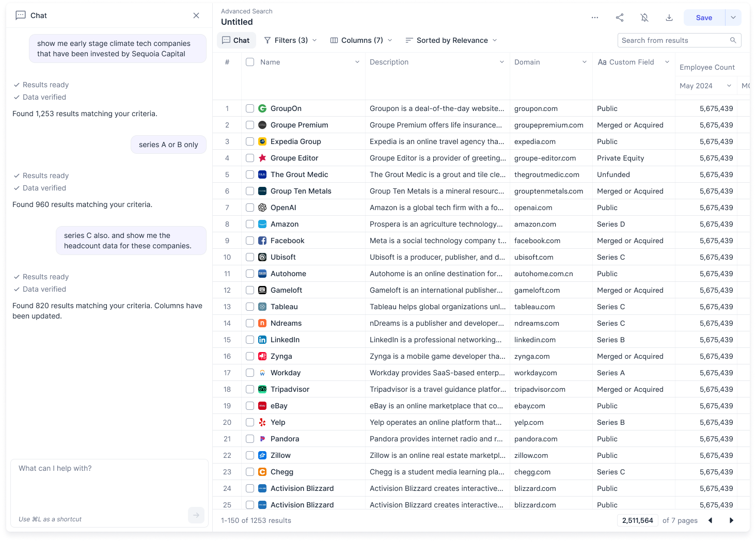Click the OpenAI company logo
The height and width of the screenshot is (542, 756).
coord(262,208)
